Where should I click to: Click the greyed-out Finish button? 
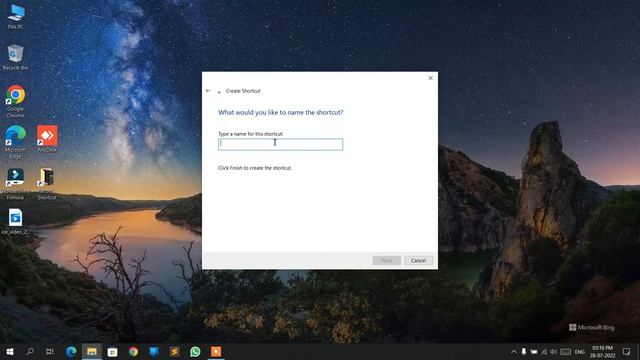point(387,260)
